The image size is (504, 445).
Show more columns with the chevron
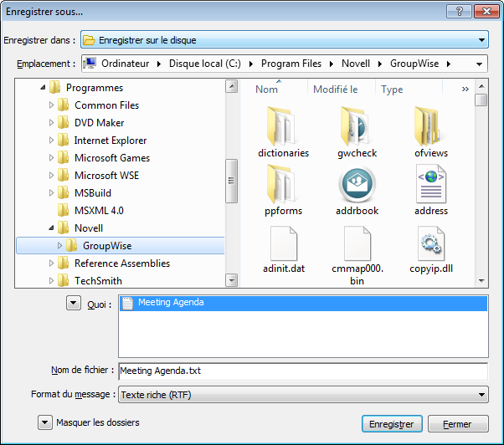pyautogui.click(x=465, y=89)
